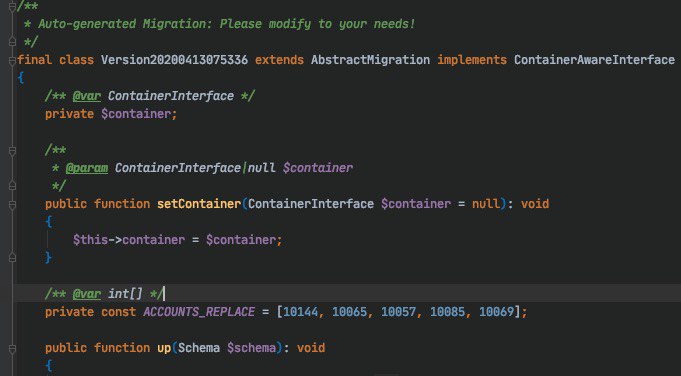The width and height of the screenshot is (681, 376).
Task: Click the @var tag before int[]
Action: click(x=86, y=294)
